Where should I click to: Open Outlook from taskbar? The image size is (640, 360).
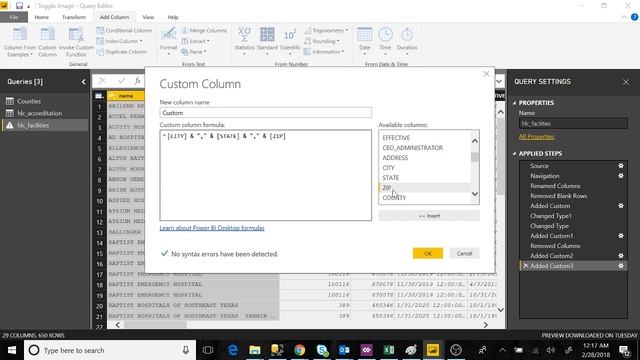tap(344, 350)
